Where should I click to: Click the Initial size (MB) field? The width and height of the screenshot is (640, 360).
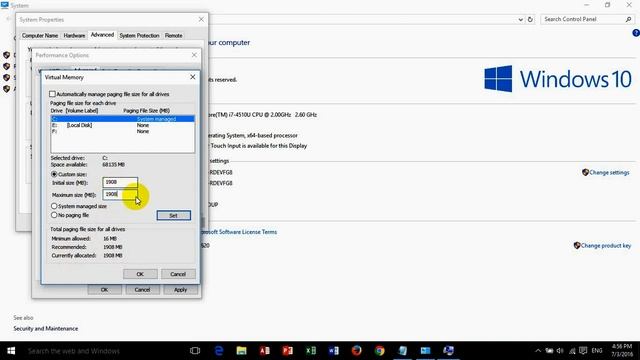pos(120,182)
